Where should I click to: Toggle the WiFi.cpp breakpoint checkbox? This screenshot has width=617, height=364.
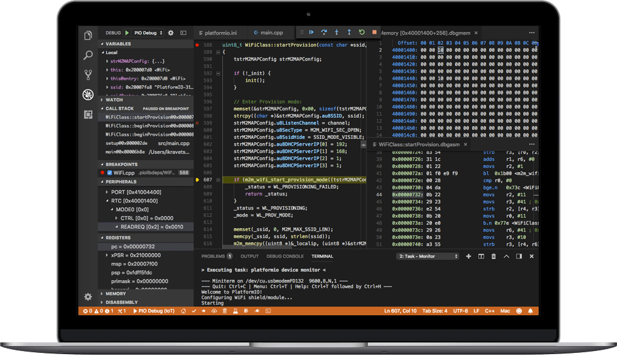pyautogui.click(x=110, y=173)
